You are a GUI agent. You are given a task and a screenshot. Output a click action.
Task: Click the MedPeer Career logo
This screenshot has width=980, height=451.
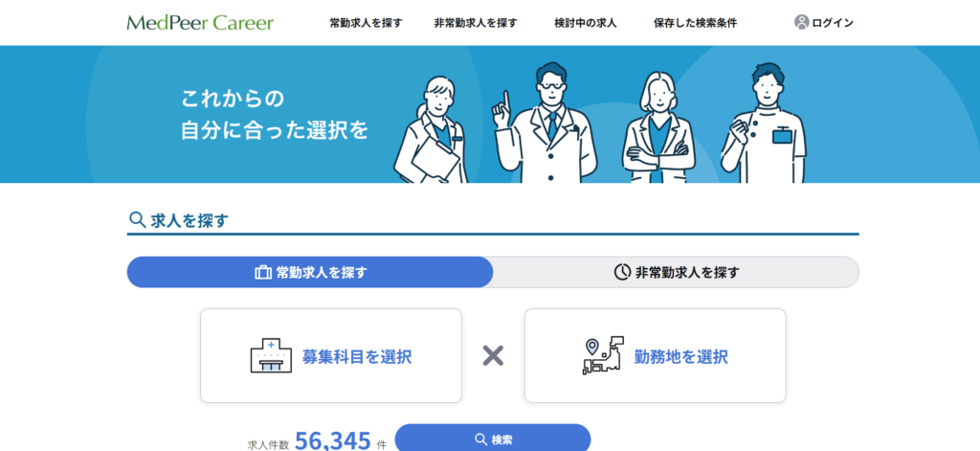pyautogui.click(x=200, y=23)
